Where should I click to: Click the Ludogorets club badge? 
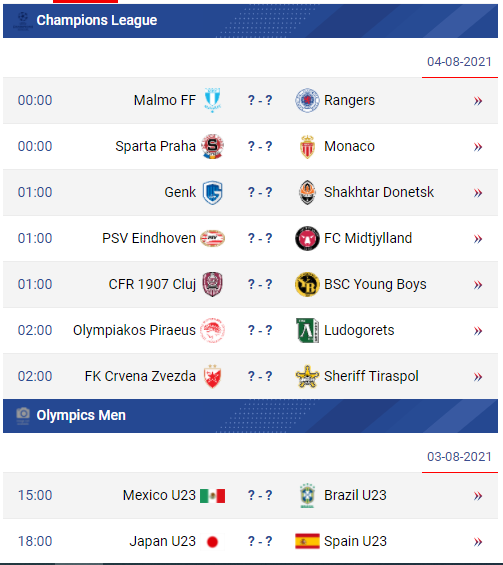(307, 330)
